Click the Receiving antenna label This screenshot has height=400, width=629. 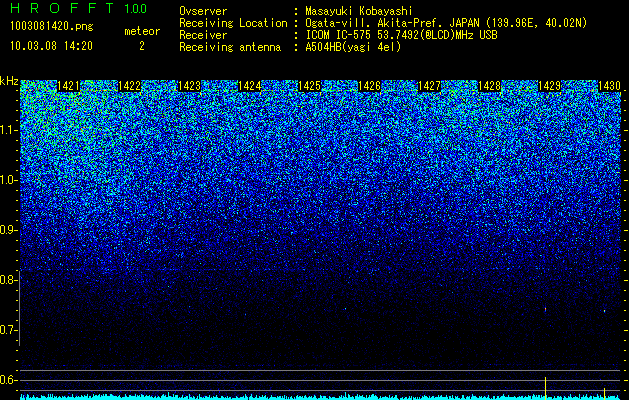230,47
